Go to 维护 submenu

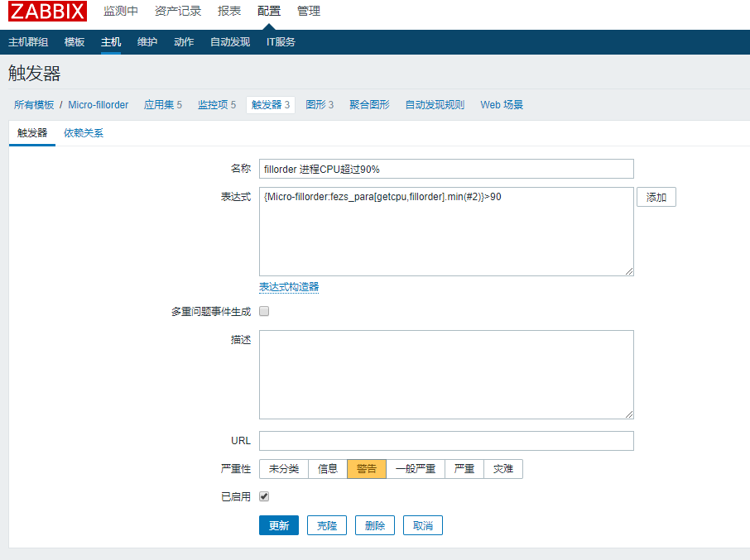click(x=147, y=42)
